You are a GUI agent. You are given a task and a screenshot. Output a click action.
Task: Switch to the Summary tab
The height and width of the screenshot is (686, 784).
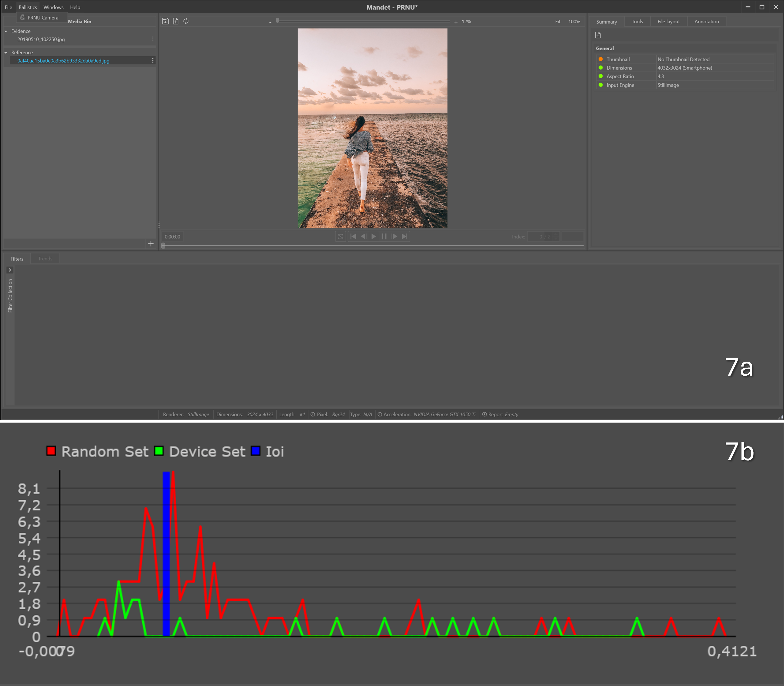[x=607, y=22]
